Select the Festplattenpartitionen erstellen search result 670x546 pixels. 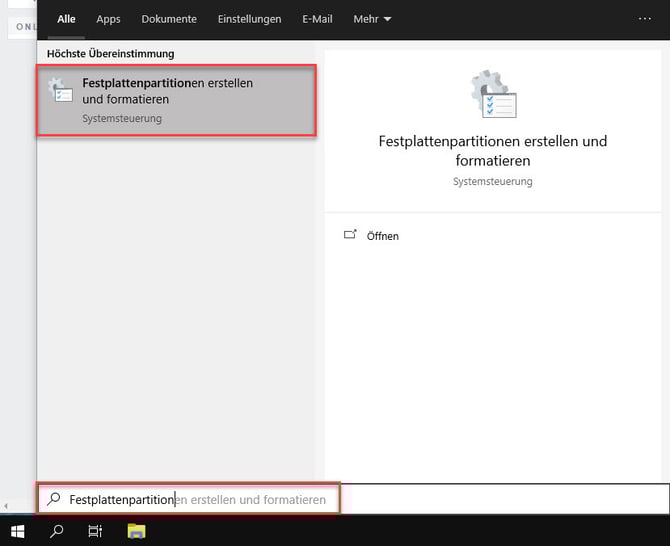(176, 100)
